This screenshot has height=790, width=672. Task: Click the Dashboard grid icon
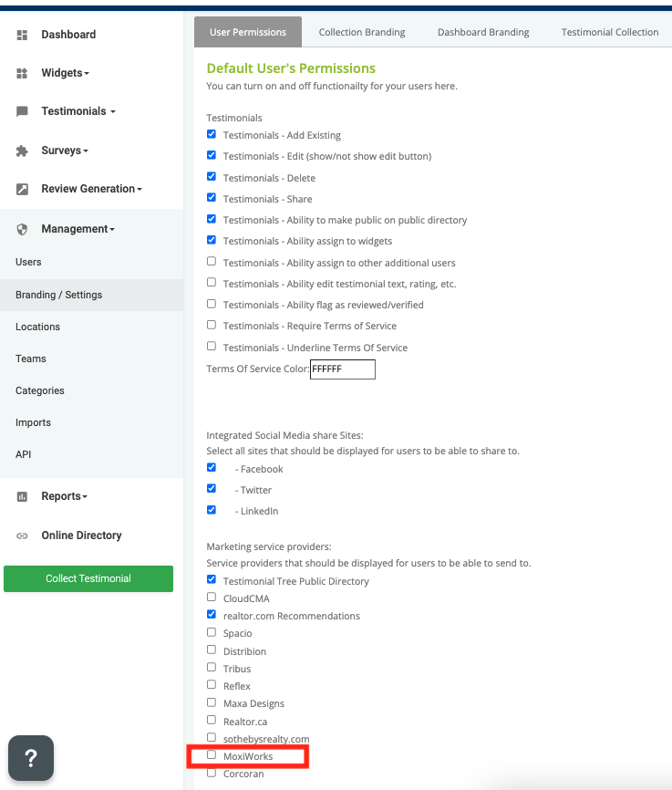coord(22,35)
